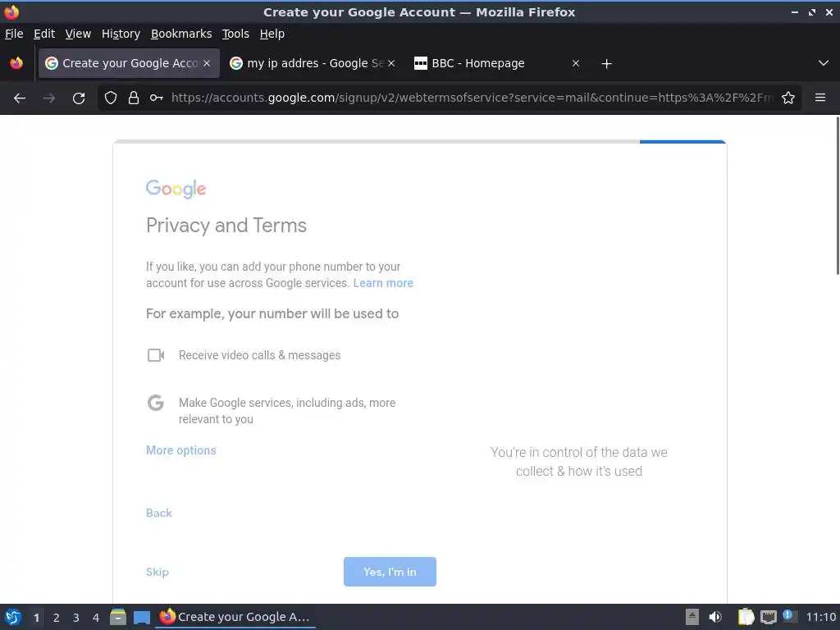Open the taskbar start menu icon
840x630 pixels.
13,617
